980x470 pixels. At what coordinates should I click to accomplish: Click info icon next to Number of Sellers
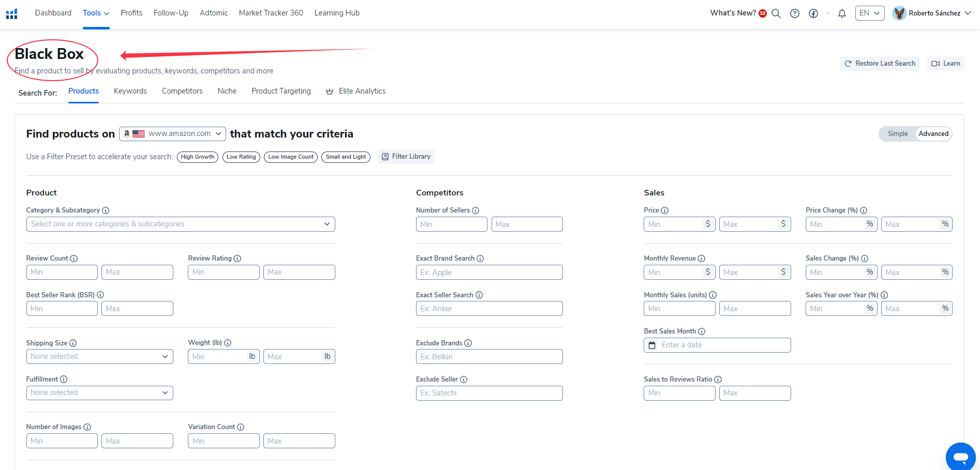(x=476, y=210)
